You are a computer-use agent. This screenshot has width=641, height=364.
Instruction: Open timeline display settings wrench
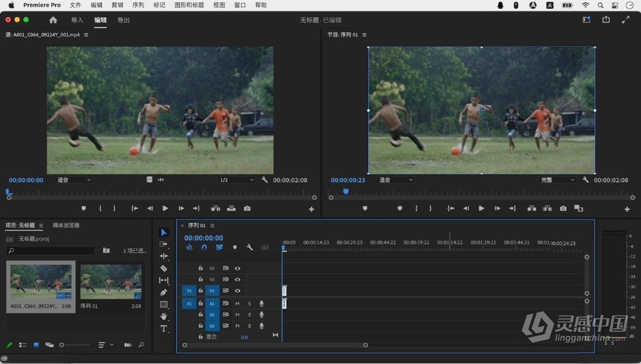click(x=249, y=247)
